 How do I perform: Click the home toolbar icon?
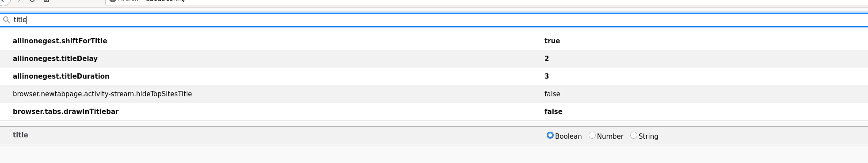point(46,1)
